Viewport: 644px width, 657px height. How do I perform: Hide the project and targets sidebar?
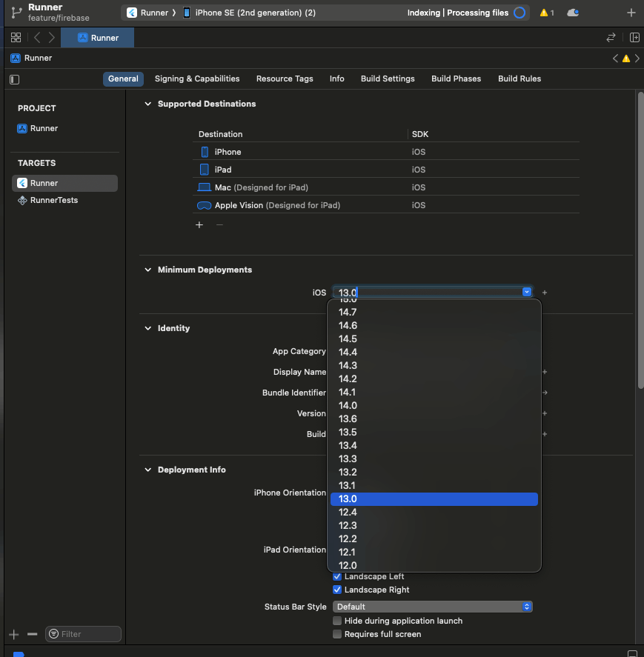[x=15, y=79]
